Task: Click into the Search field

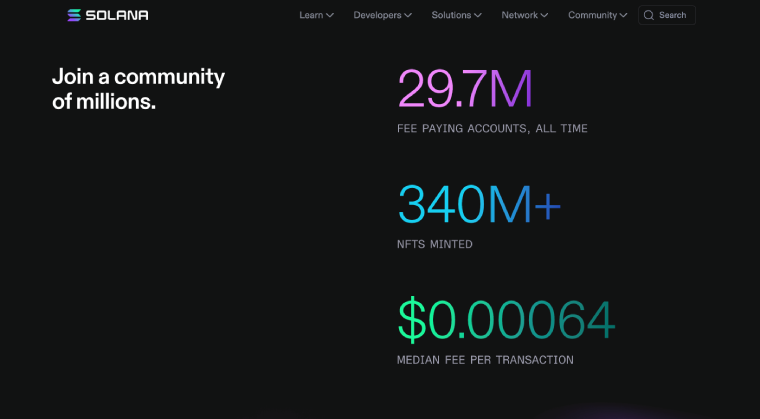Action: point(666,15)
